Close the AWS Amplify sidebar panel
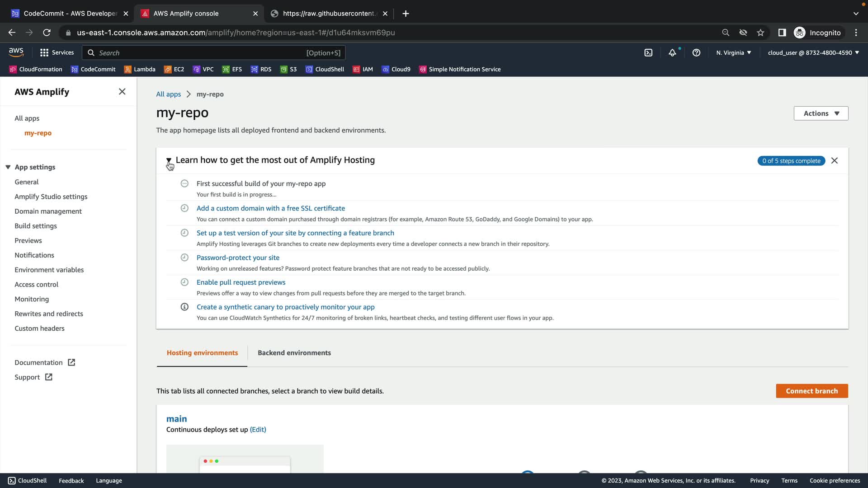Viewport: 868px width, 488px height. [x=122, y=92]
